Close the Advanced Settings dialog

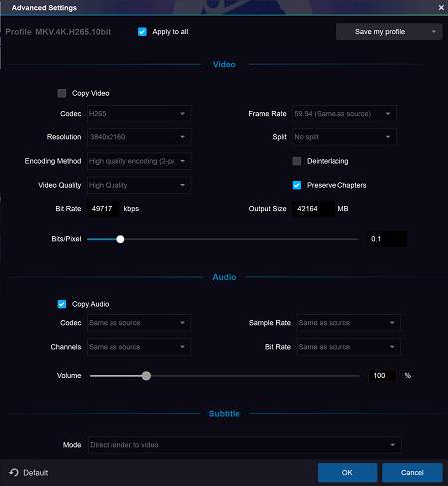[441, 7]
